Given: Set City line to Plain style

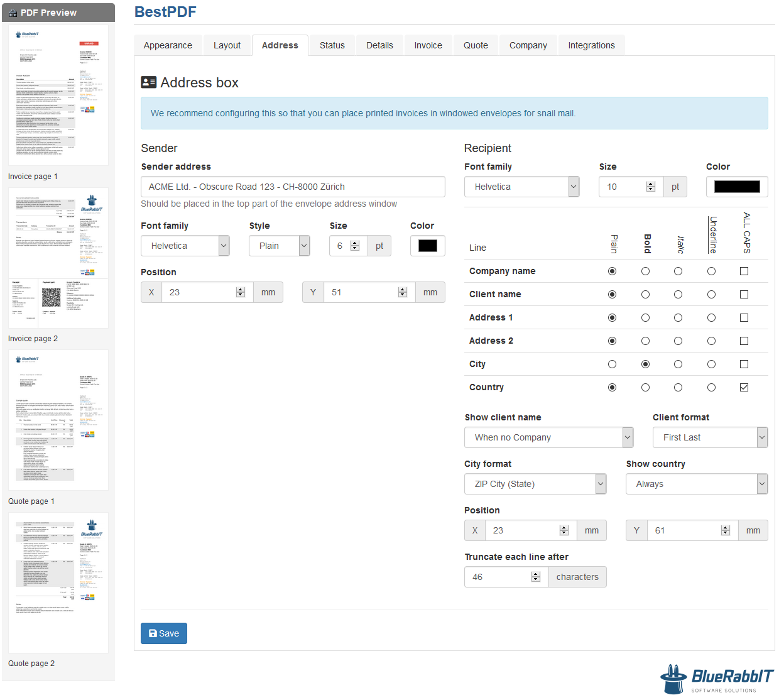Looking at the screenshot, I should pos(612,364).
